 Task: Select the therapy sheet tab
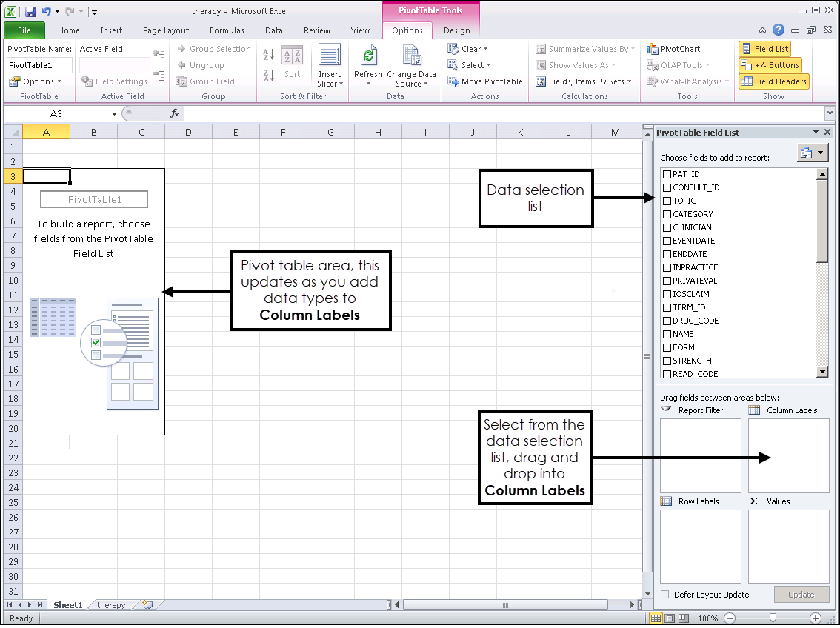coord(111,605)
